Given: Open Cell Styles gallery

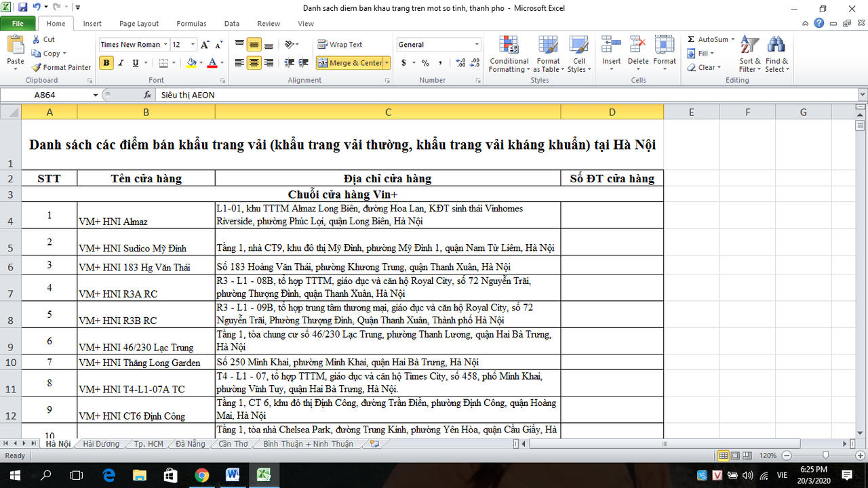Looking at the screenshot, I should click(578, 54).
